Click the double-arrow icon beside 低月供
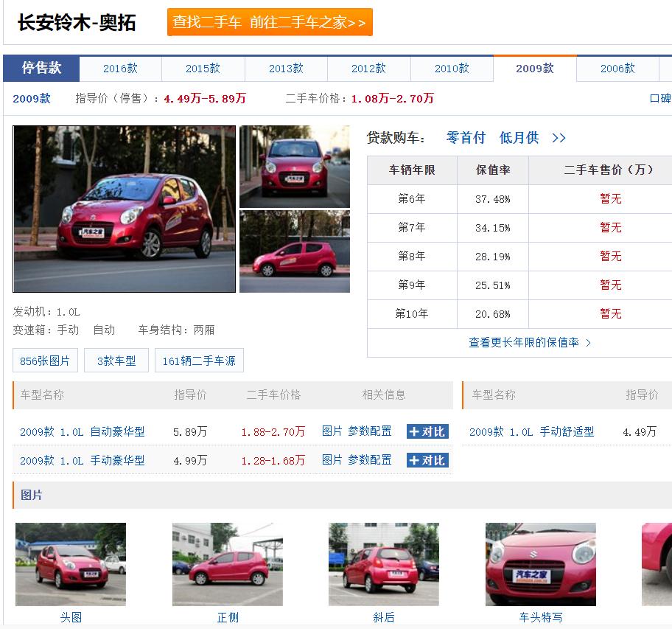The height and width of the screenshot is (629, 672). coord(559,138)
